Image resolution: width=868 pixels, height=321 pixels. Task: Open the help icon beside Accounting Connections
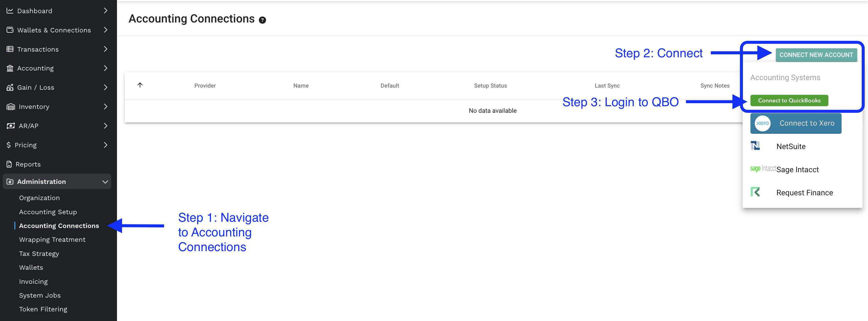click(x=262, y=20)
